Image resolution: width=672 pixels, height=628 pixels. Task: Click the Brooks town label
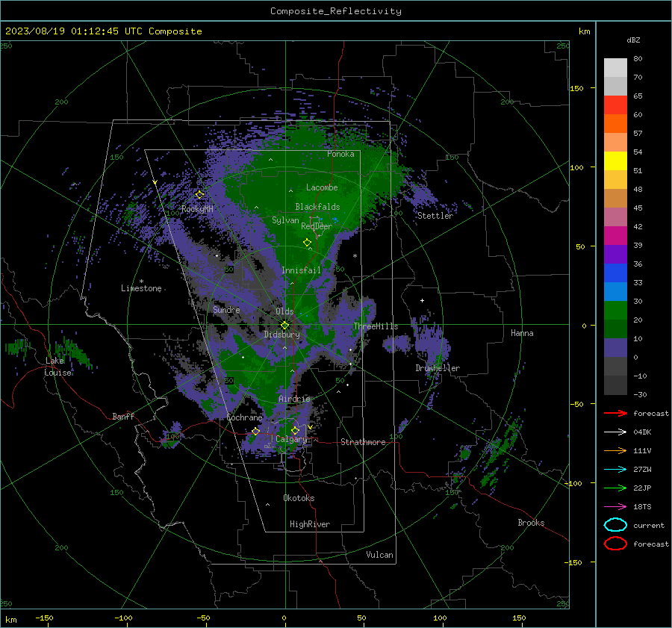(531, 523)
